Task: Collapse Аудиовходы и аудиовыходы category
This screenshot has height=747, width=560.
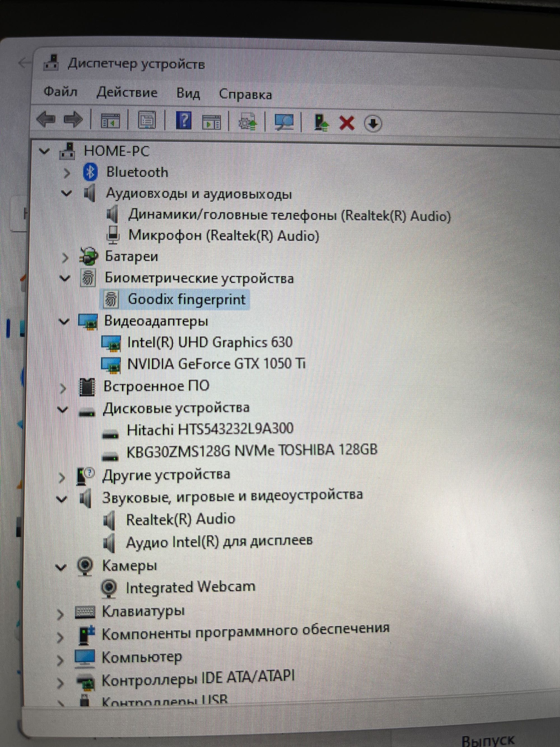Action: click(66, 194)
